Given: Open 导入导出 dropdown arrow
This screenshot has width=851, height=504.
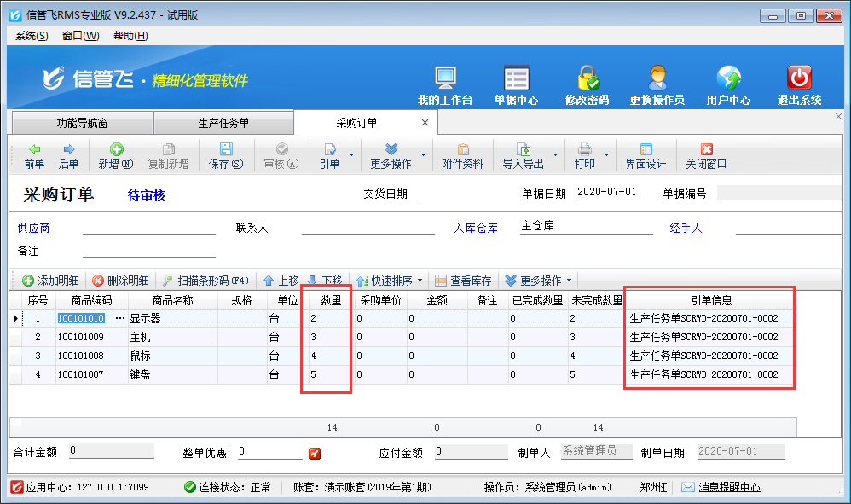Looking at the screenshot, I should click(x=556, y=155).
